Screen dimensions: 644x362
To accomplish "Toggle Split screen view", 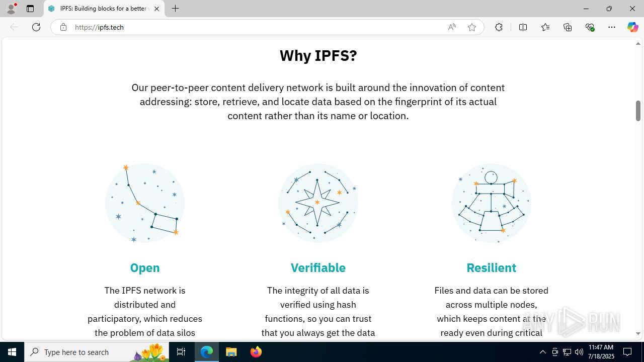I will [523, 27].
